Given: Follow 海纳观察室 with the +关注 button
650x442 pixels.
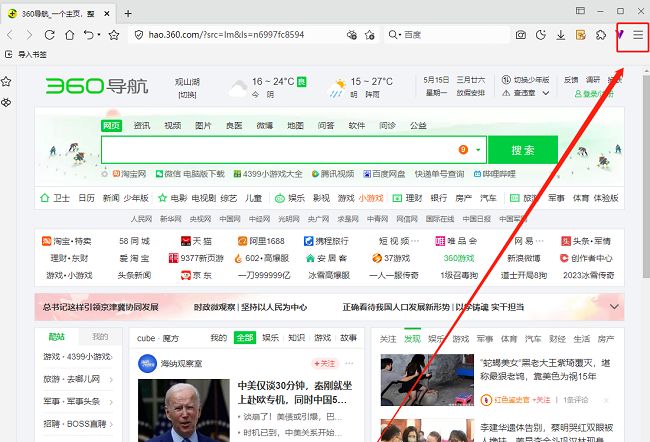Looking at the screenshot, I should pos(325,364).
